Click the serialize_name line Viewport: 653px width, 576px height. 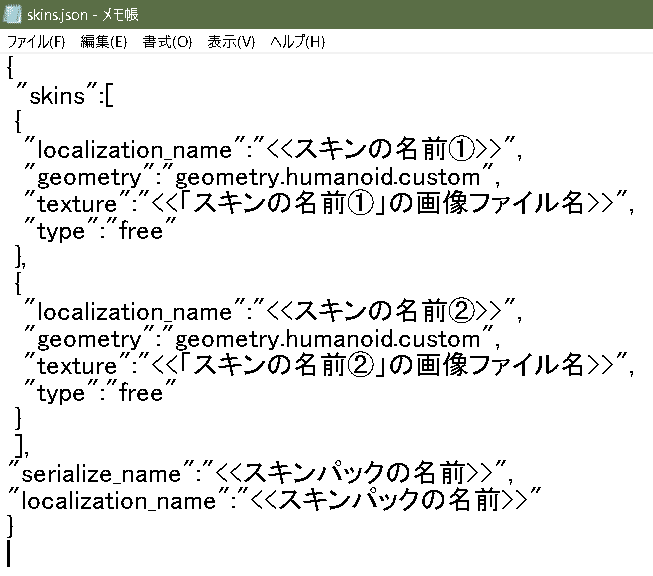(x=261, y=473)
